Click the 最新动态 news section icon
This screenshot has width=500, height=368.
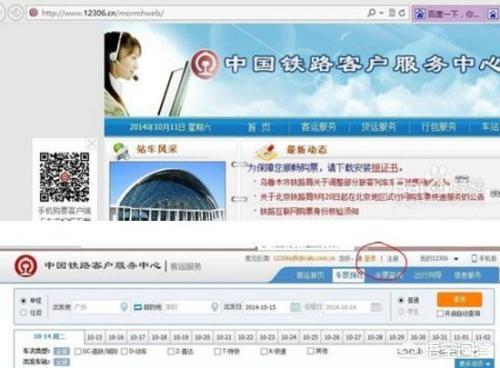click(x=267, y=152)
